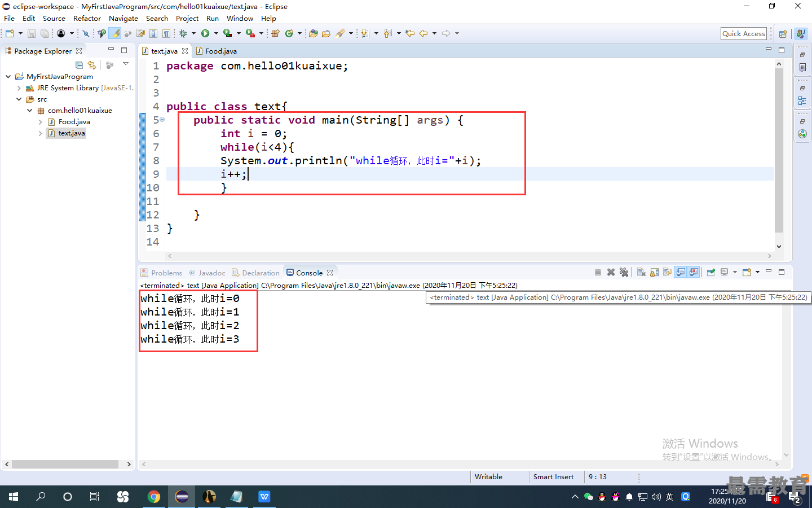This screenshot has width=812, height=508.
Task: Collapse the MyFirstJavaProgram project node
Action: pyautogui.click(x=8, y=76)
